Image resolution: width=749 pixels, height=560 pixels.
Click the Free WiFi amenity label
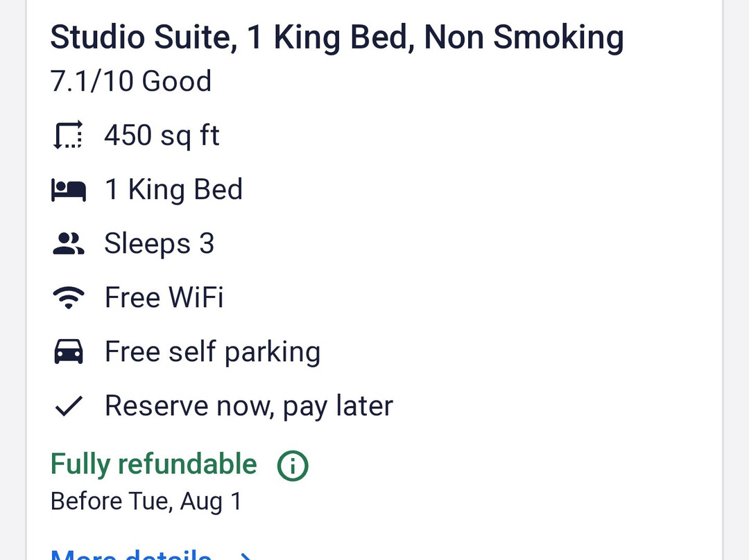[x=164, y=297]
